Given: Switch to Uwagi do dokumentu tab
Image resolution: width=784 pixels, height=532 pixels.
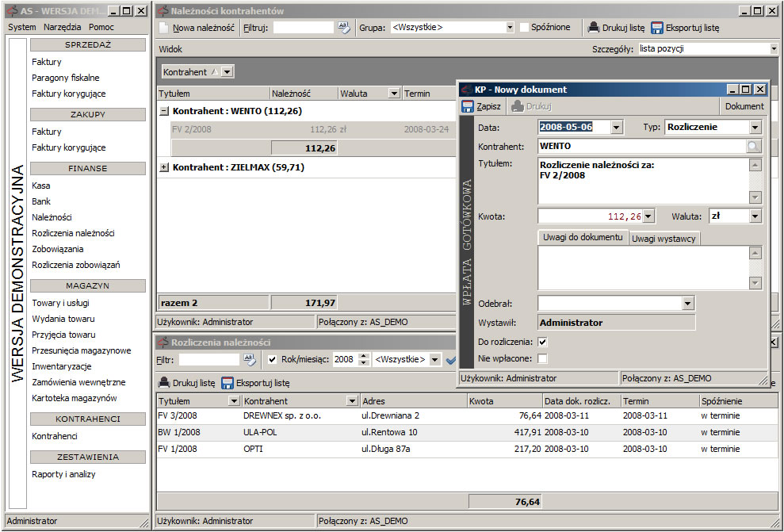Looking at the screenshot, I should coord(583,238).
